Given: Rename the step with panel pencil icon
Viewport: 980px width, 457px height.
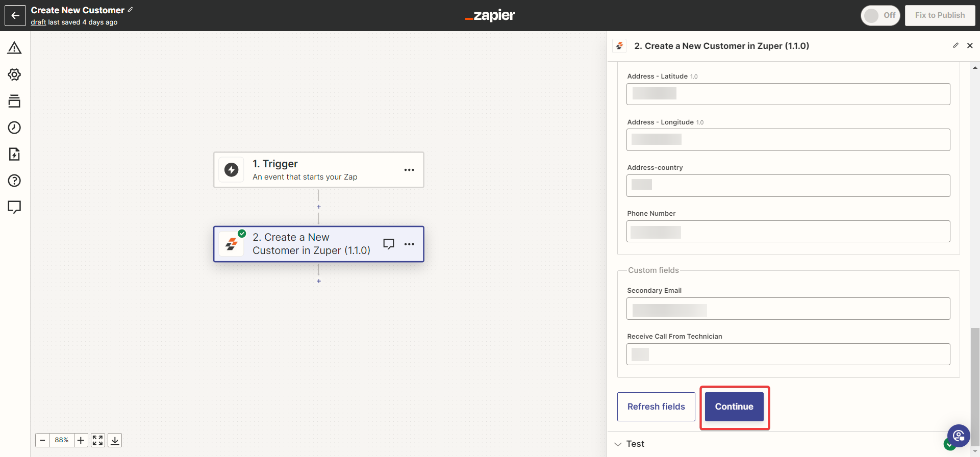Looking at the screenshot, I should pyautogui.click(x=956, y=45).
